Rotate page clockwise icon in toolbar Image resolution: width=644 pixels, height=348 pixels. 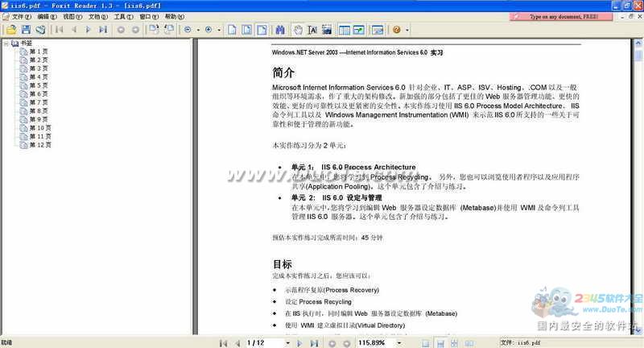click(x=154, y=30)
